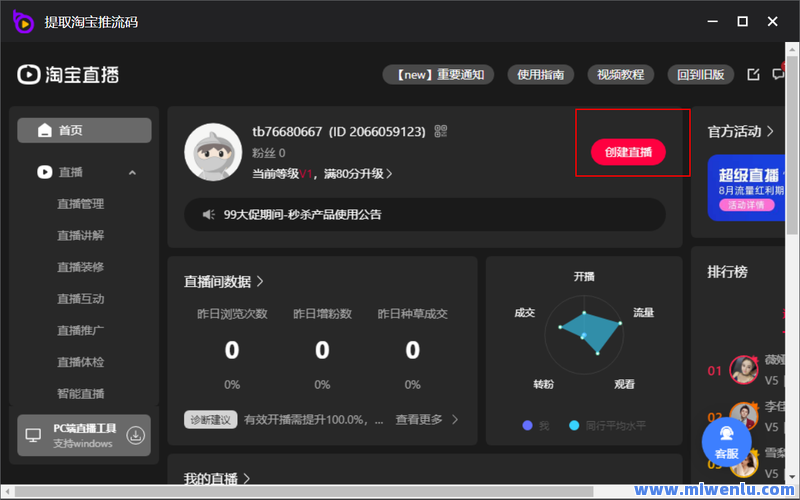Click 查看更多 link in the data panel

427,420
